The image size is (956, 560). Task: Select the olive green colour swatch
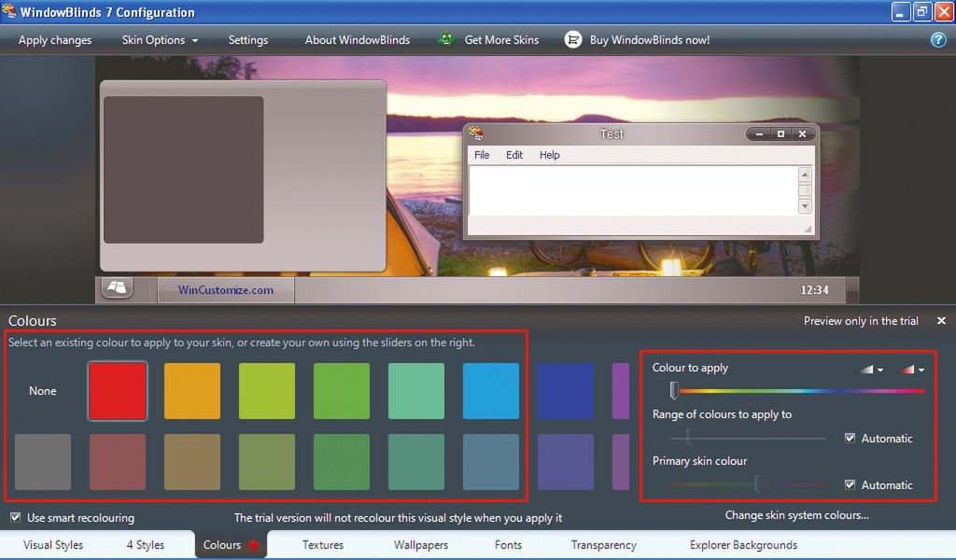[x=267, y=462]
